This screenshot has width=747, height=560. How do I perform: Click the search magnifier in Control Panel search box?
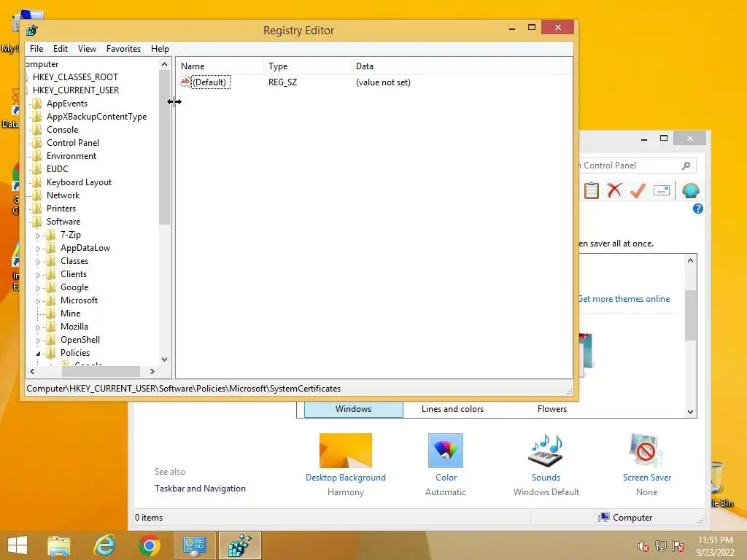686,166
